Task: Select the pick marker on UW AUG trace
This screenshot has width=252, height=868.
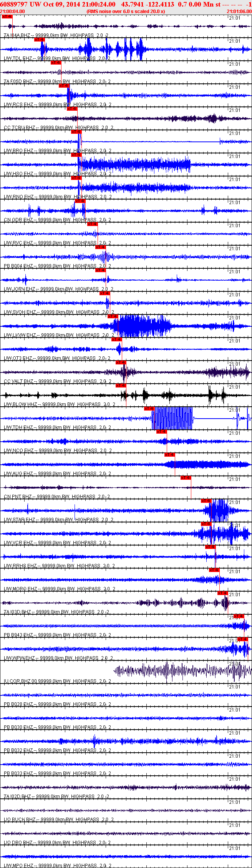Action: pyautogui.click(x=169, y=455)
